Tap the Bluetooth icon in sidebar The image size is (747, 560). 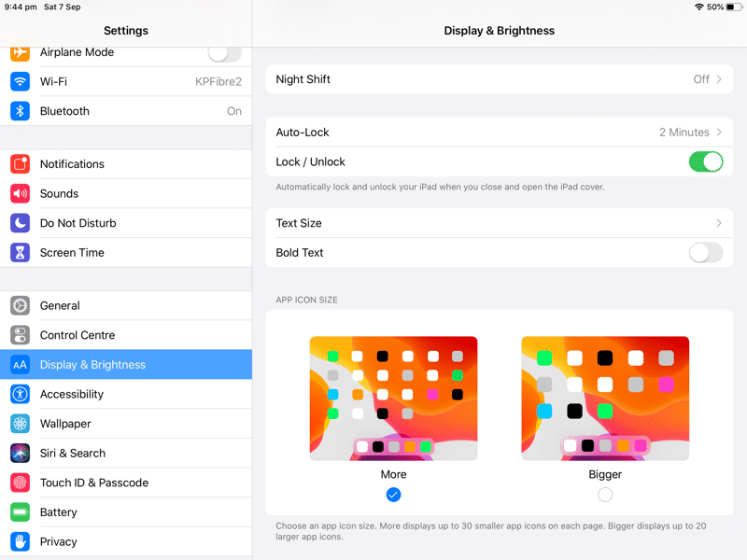point(21,111)
